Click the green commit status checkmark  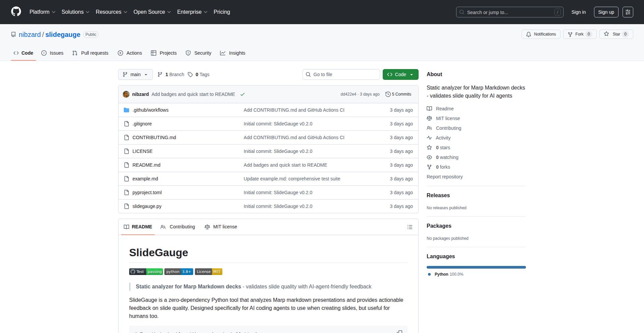[x=242, y=94]
